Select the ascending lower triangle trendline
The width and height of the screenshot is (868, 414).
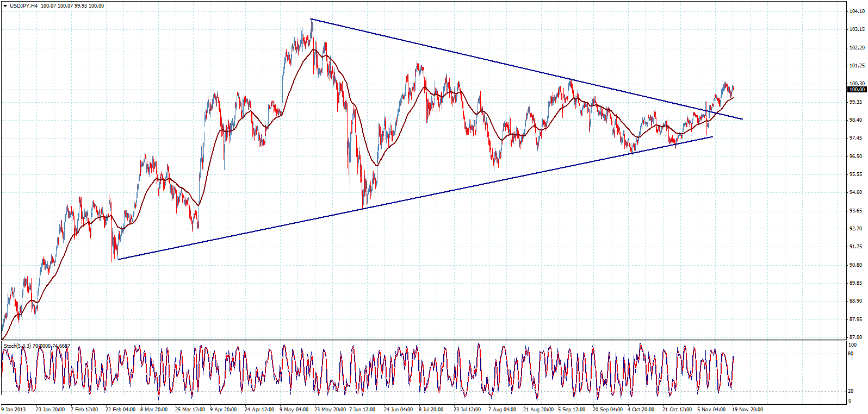pos(415,198)
